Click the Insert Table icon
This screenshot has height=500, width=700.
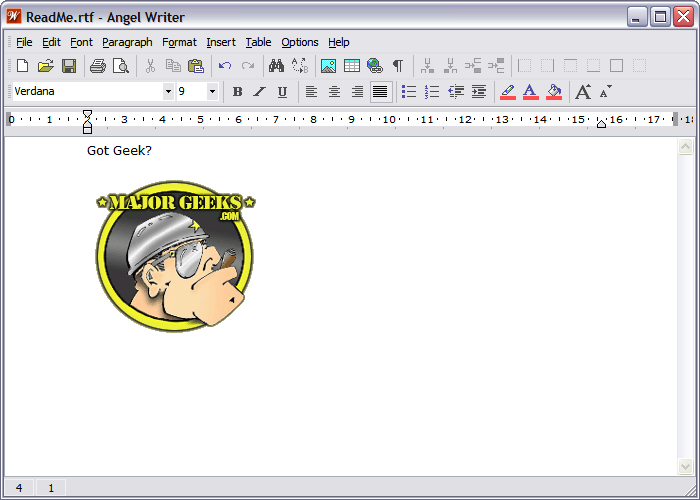352,66
